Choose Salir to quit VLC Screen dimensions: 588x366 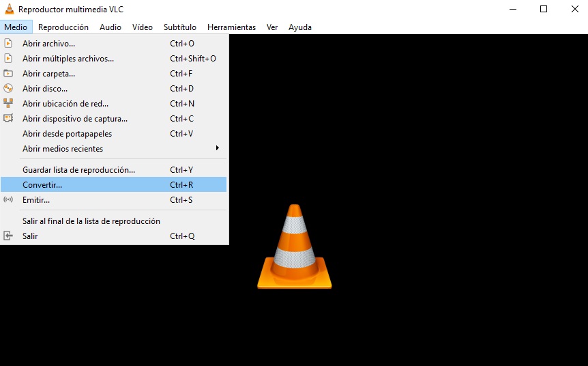114,236
